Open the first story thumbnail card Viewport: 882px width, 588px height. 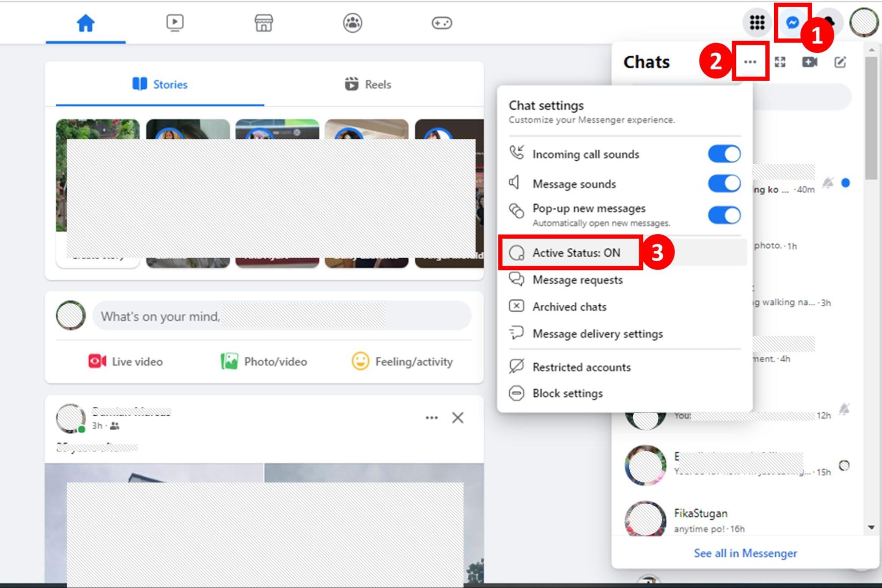tap(98, 193)
